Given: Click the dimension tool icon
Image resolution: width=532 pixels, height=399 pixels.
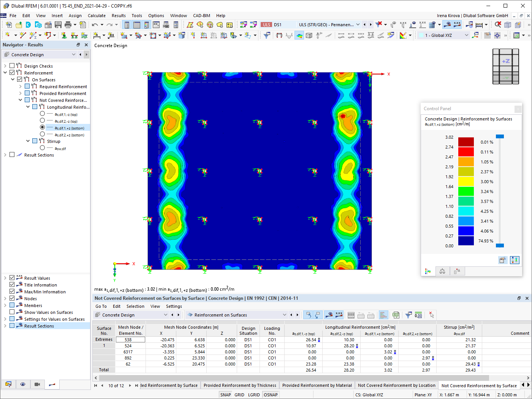Looking at the screenshot, I should (97, 35).
